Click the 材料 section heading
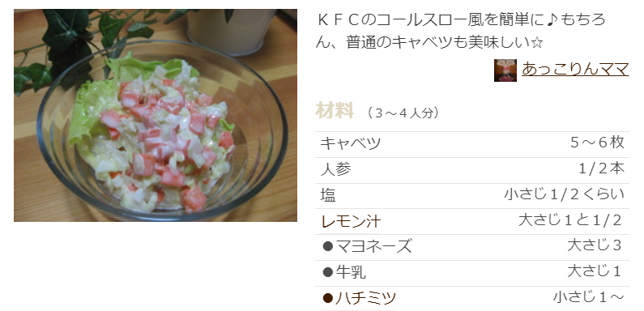Screen dimensions: 644x311 click(335, 110)
